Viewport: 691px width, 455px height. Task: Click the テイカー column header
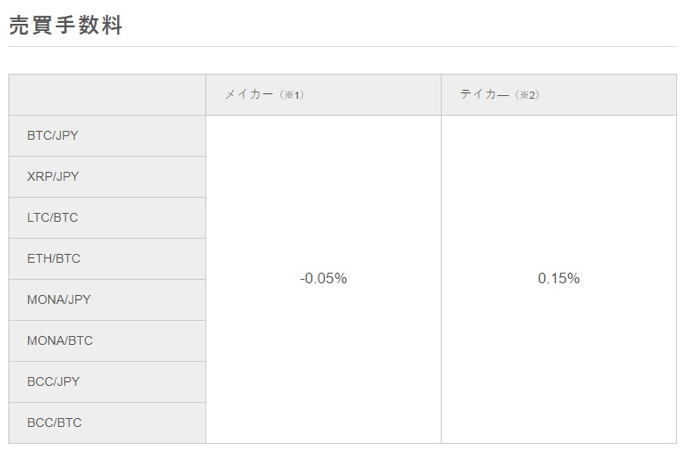(x=559, y=95)
